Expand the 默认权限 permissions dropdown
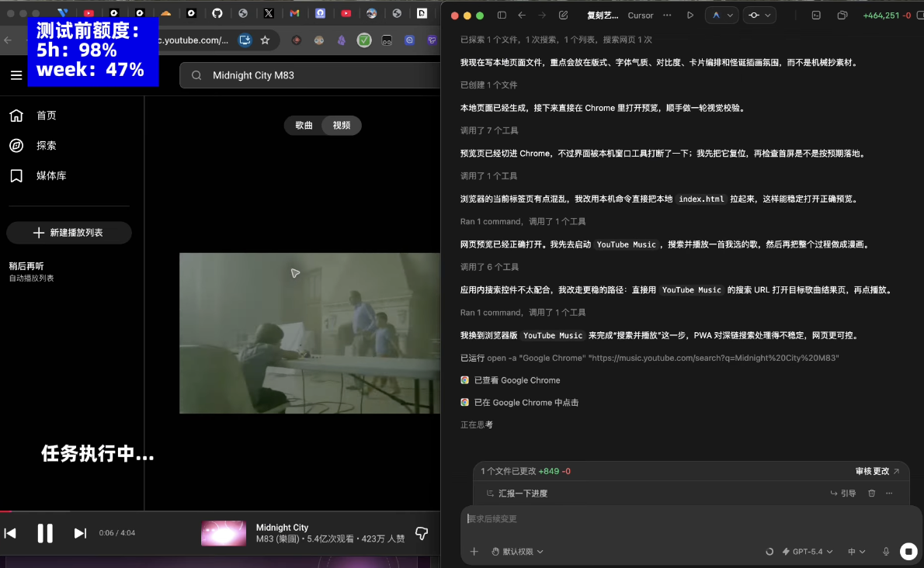The width and height of the screenshot is (924, 568). (517, 552)
